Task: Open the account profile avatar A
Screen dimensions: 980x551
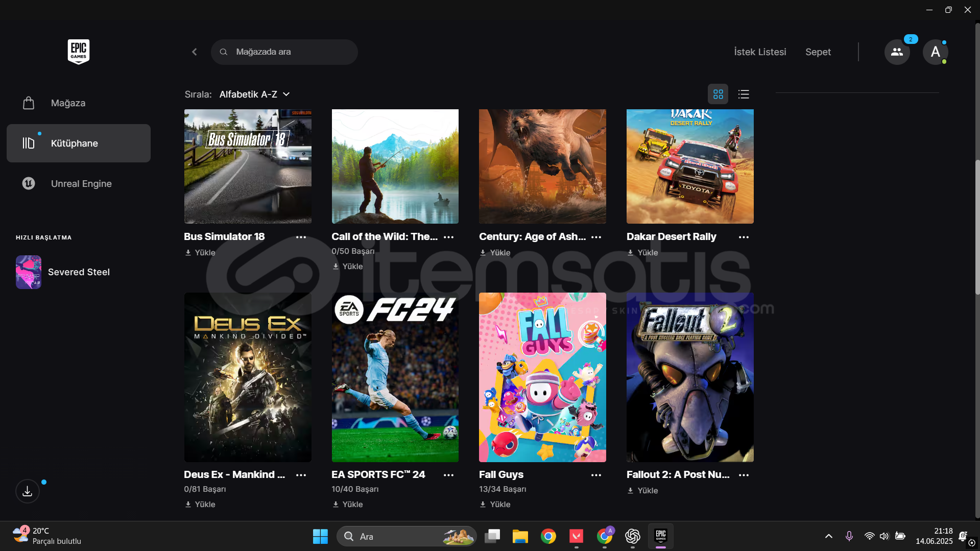Action: point(935,52)
